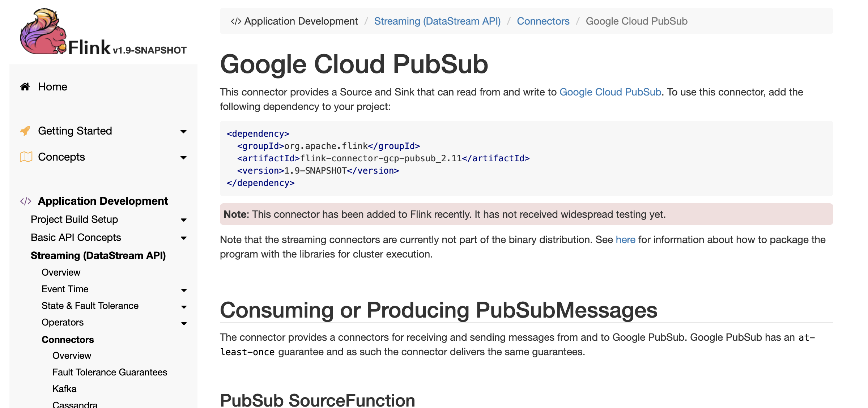The image size is (868, 408).
Task: Click the 'here' packaging information link
Action: 625,240
